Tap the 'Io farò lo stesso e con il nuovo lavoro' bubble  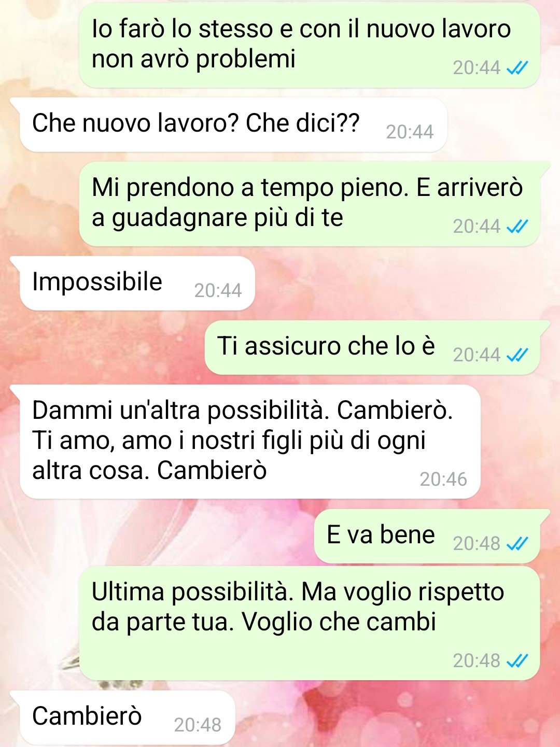(x=310, y=45)
